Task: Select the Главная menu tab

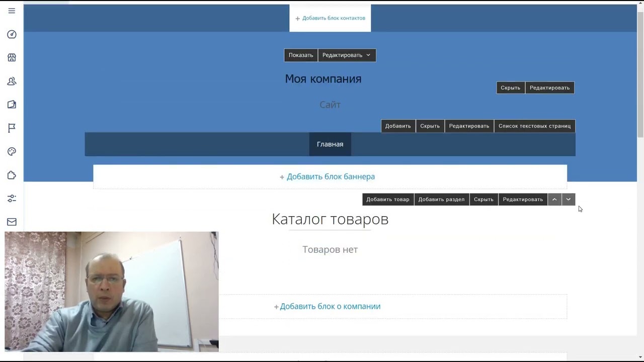Action: click(330, 144)
